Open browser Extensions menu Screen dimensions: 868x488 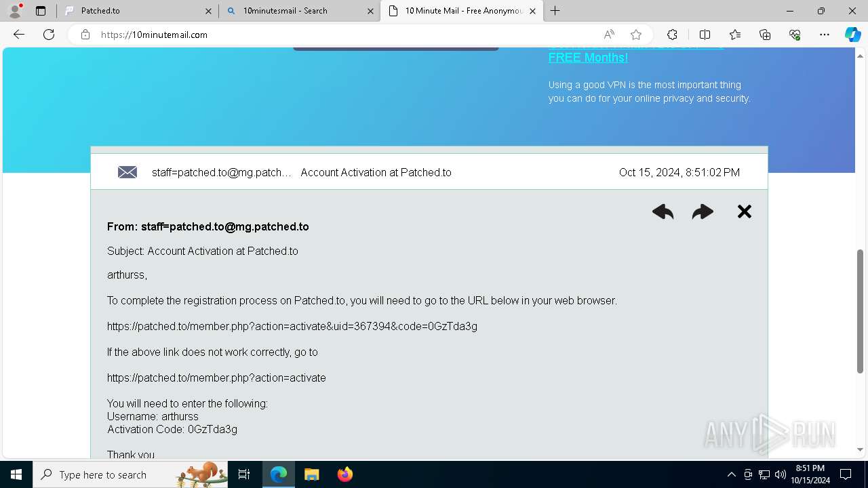coord(672,35)
